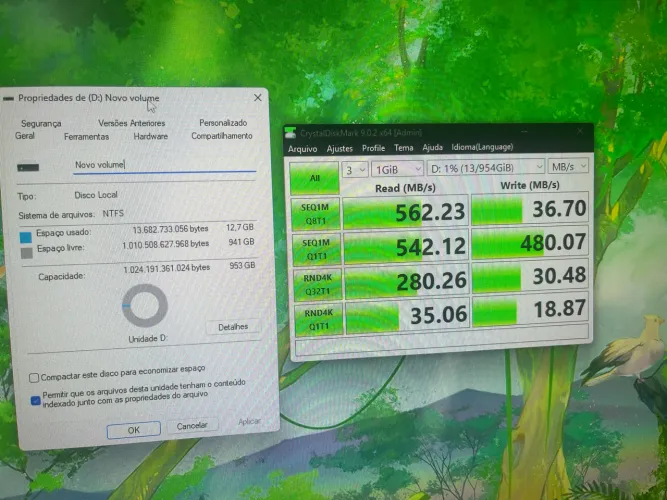This screenshot has width=667, height=500.
Task: Click the 'Unidade D:' label under chart
Action: (148, 339)
